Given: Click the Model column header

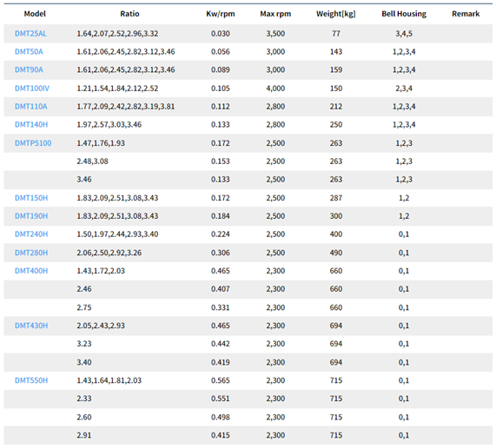Looking at the screenshot, I should (x=35, y=14).
